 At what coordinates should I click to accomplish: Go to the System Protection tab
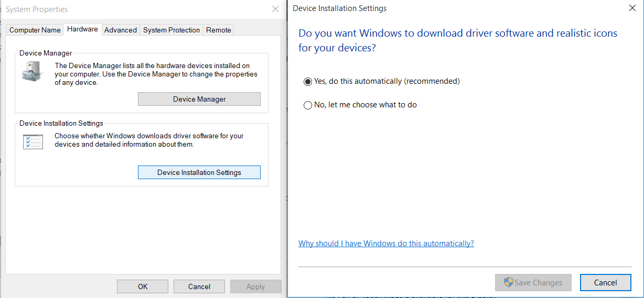click(x=171, y=30)
